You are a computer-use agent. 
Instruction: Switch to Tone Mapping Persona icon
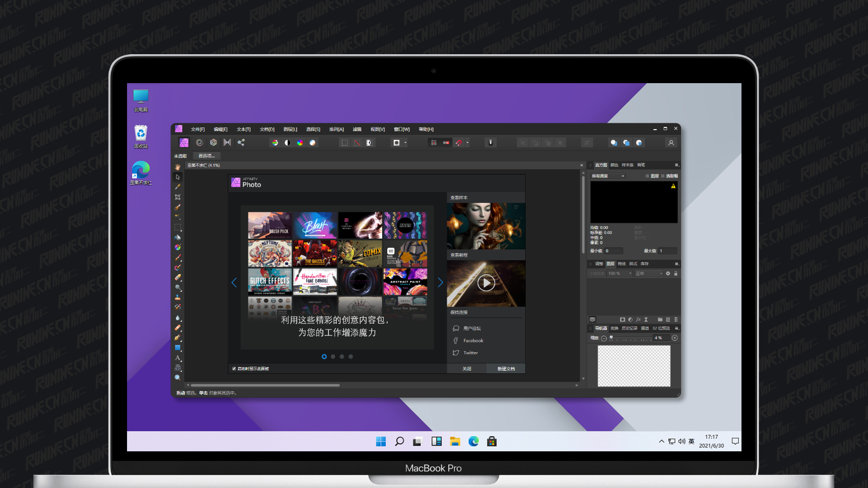tap(227, 143)
